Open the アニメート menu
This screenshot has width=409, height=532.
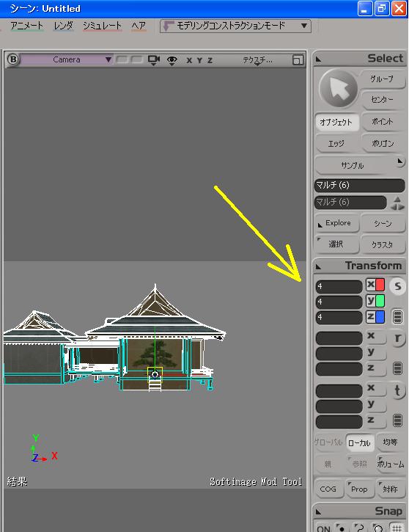pyautogui.click(x=27, y=26)
